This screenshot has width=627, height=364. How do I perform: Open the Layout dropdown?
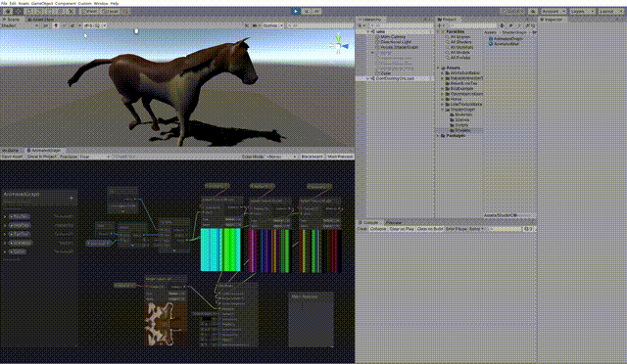pos(611,12)
